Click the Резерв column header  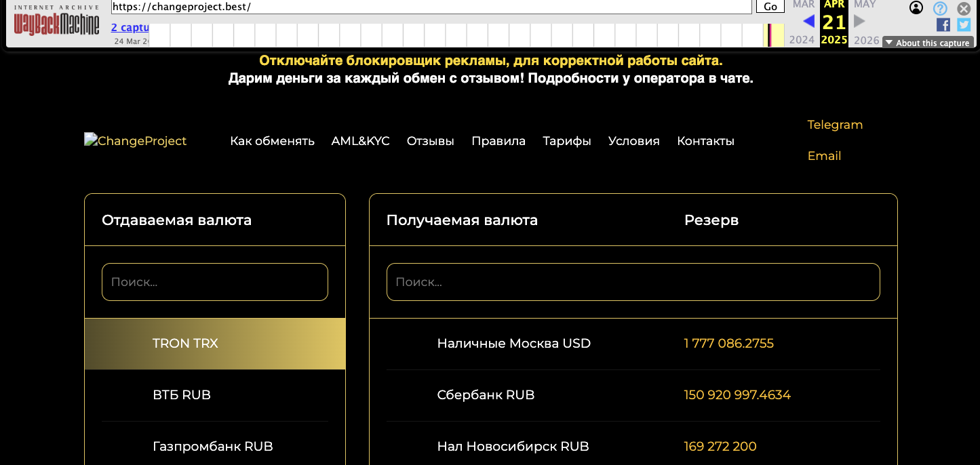coord(711,220)
